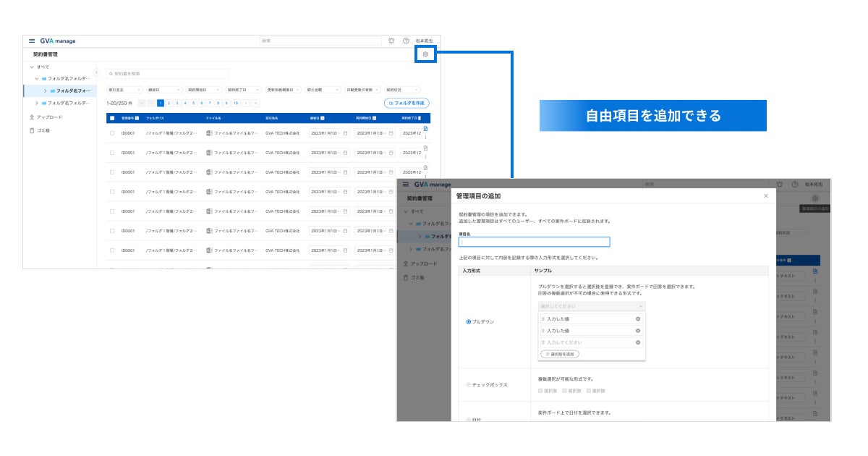Open the 更新拒絶期限日 filter dropdown
This screenshot has height=456, width=868.
point(284,90)
